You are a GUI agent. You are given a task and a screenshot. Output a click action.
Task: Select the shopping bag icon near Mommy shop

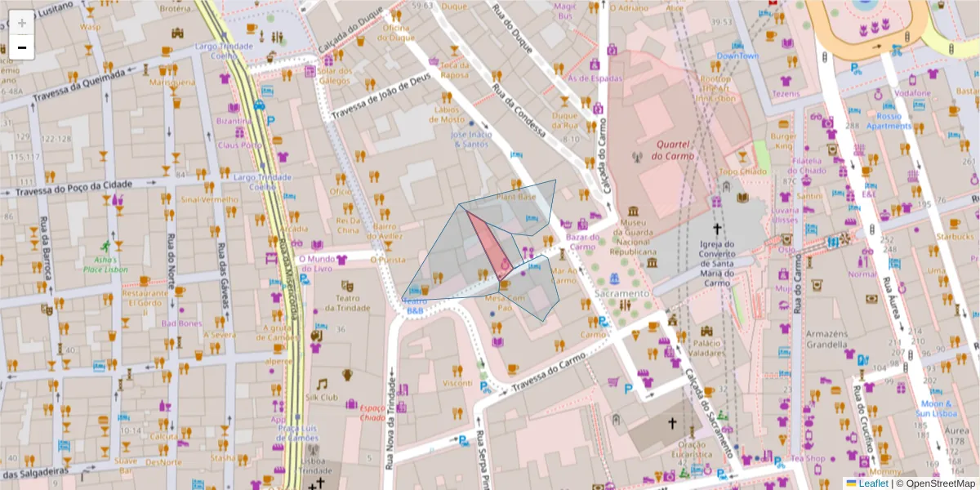pos(864,462)
